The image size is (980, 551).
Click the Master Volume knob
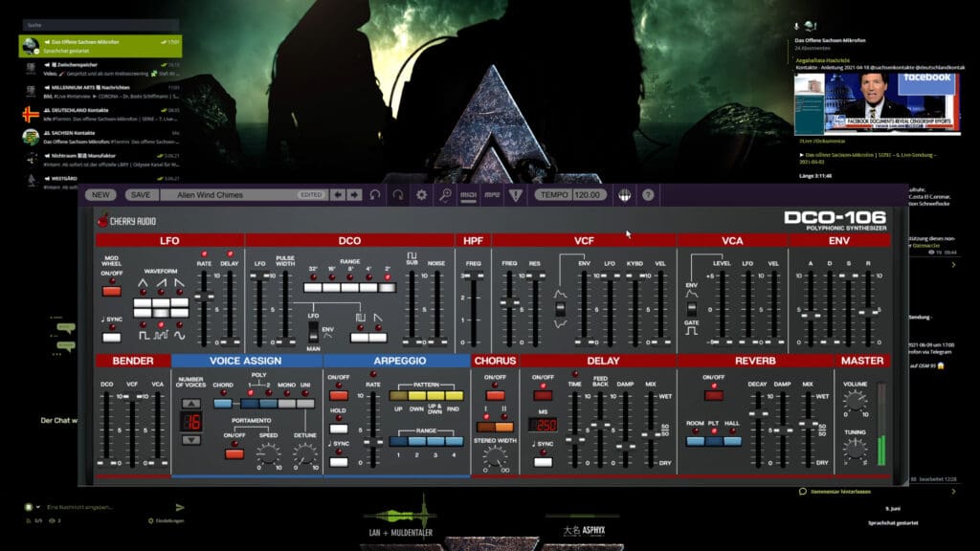855,401
